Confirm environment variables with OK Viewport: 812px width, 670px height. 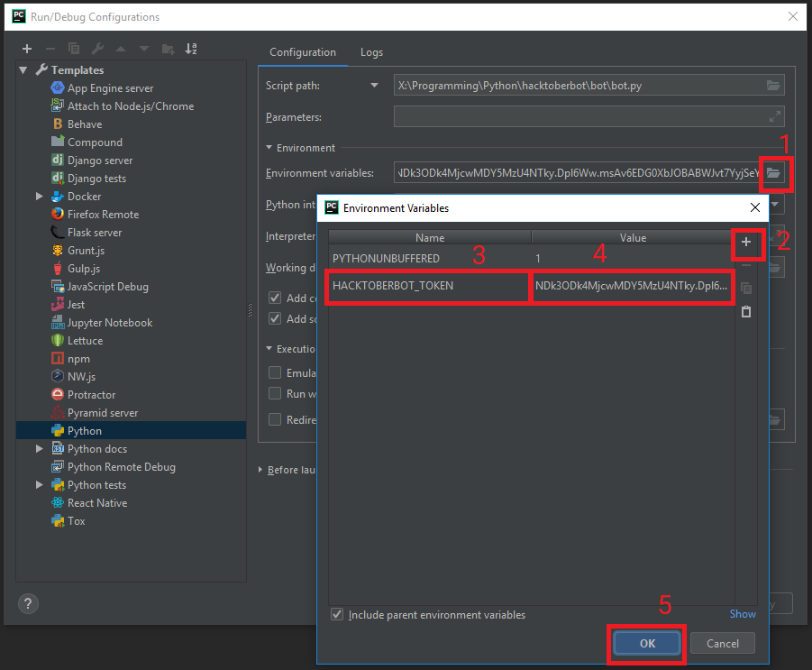click(647, 644)
